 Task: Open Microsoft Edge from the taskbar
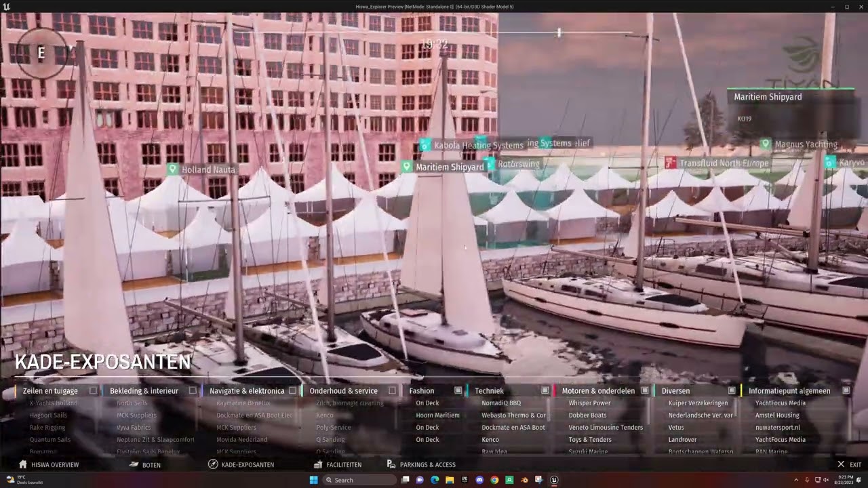tap(435, 480)
